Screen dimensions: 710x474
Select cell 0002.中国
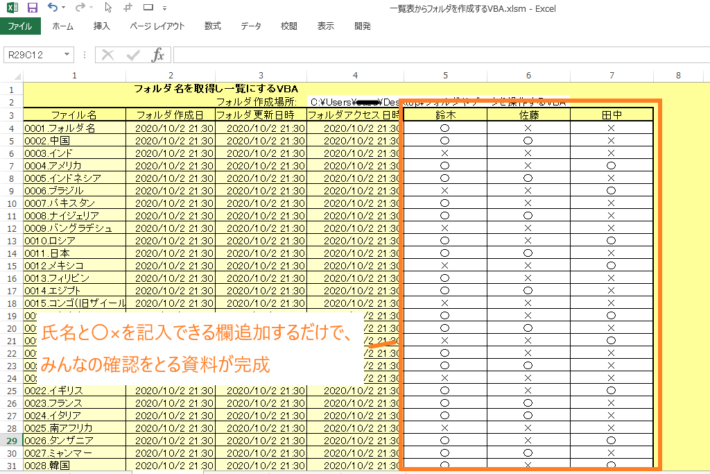[x=74, y=141]
